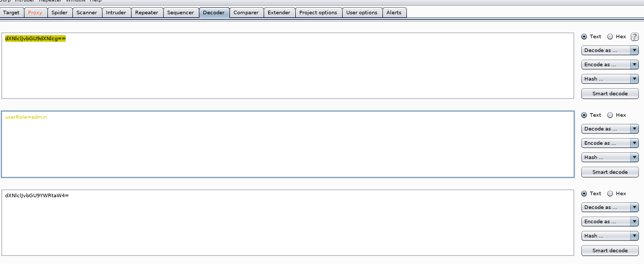Click the third text area with dXNlclJvbGU9YWRtaW4=
The height and width of the screenshot is (264, 644).
[x=288, y=223]
